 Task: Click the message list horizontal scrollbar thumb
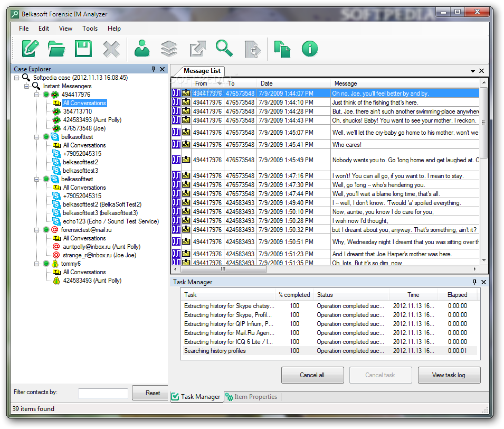coord(223,269)
